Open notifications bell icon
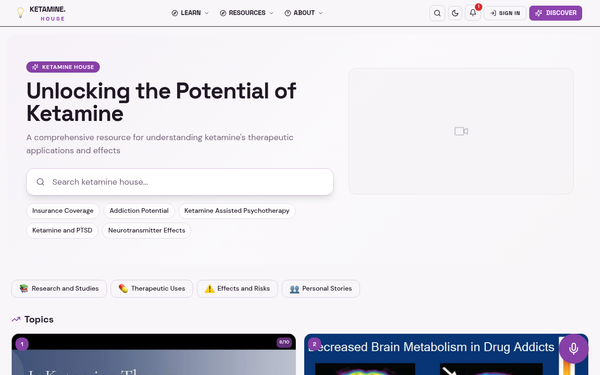The height and width of the screenshot is (375, 600). (x=473, y=13)
